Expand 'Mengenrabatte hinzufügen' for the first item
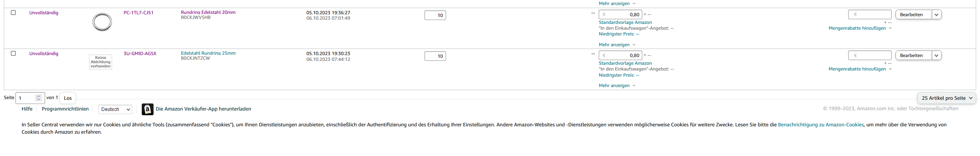The image size is (980, 156). [860, 28]
